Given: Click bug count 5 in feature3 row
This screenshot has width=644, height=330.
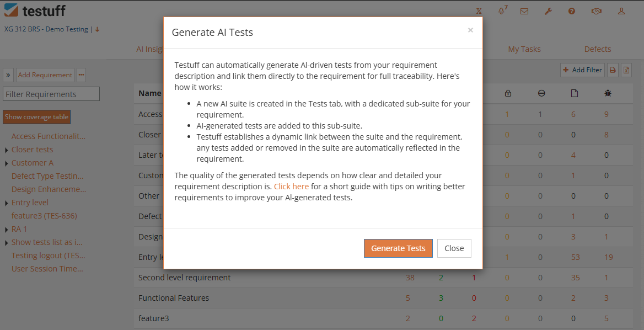Looking at the screenshot, I should click(x=606, y=318).
